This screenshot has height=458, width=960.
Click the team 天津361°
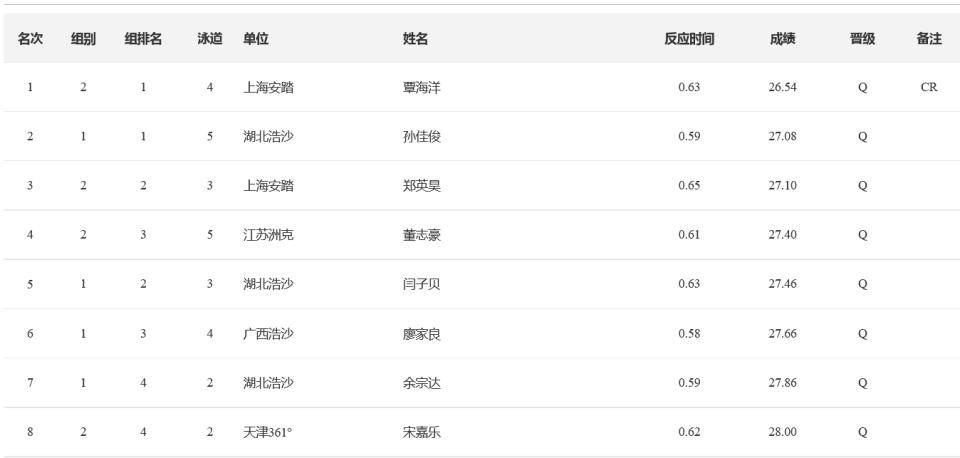(x=268, y=432)
